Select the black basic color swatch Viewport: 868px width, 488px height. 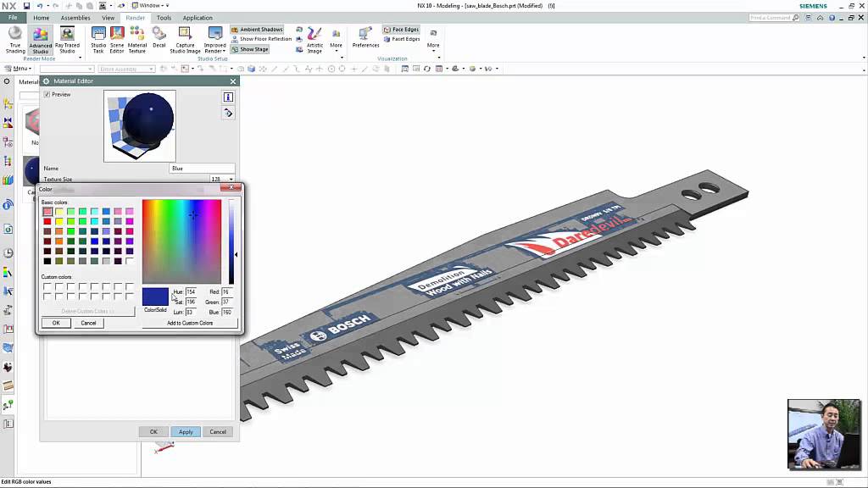47,261
